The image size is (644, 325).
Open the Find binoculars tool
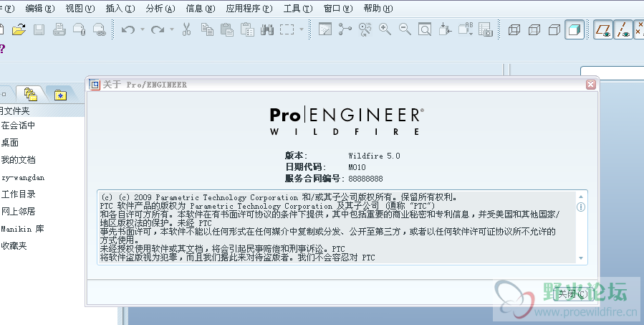click(x=267, y=29)
